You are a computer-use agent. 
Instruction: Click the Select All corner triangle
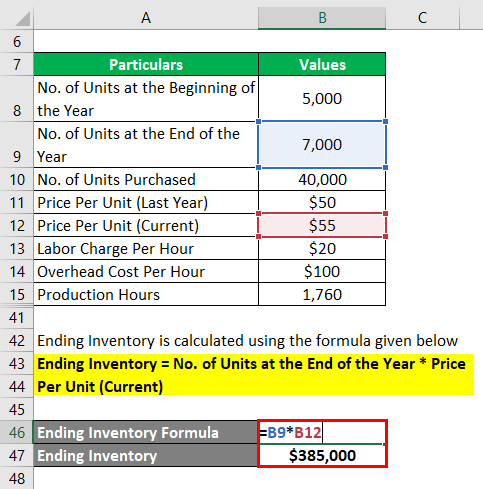pos(23,19)
